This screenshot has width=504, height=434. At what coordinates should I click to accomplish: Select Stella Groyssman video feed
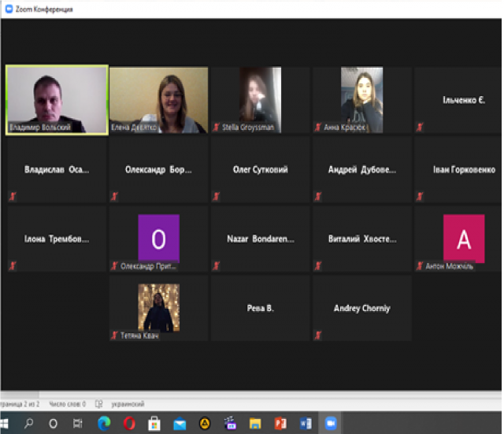tap(261, 100)
